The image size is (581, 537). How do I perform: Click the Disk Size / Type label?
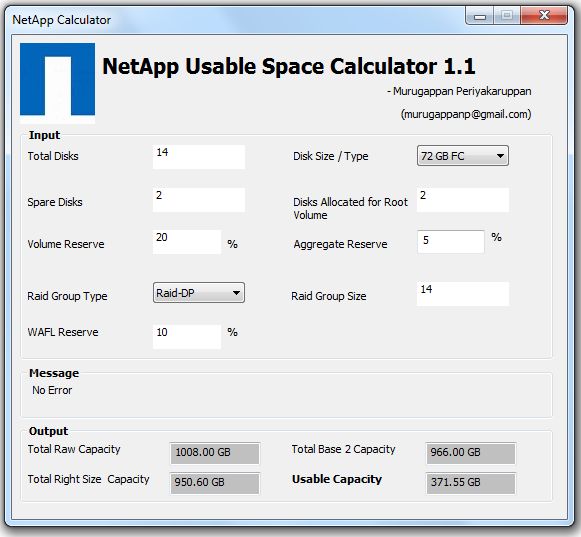point(331,156)
